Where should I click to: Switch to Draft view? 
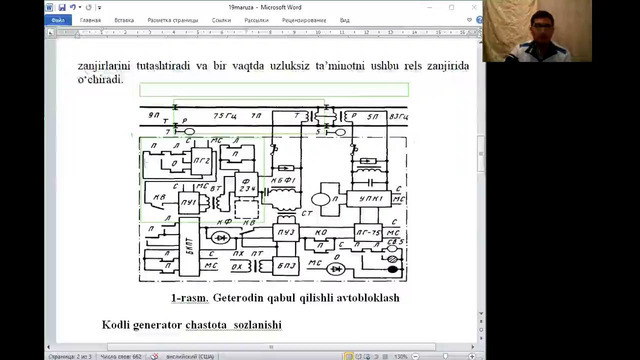point(385,356)
